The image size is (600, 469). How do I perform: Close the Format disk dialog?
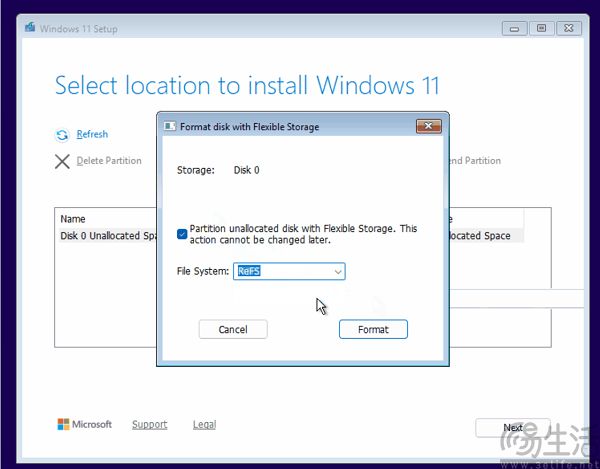click(x=429, y=126)
